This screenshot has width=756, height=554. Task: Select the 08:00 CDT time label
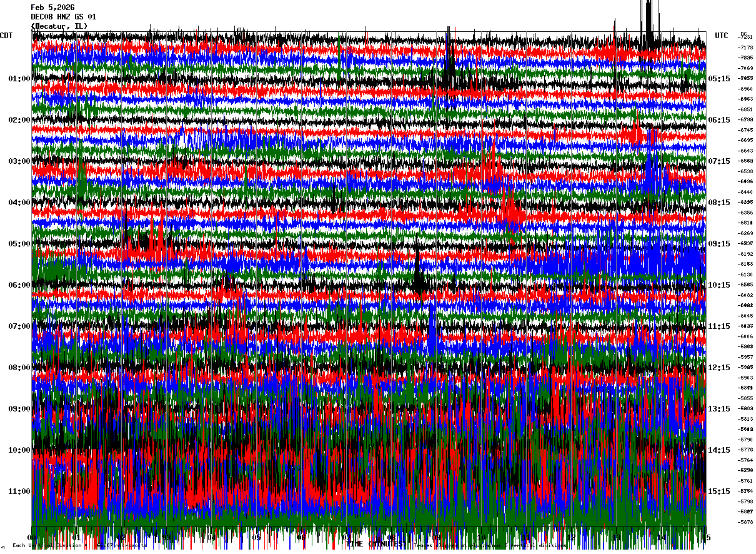[x=19, y=368]
